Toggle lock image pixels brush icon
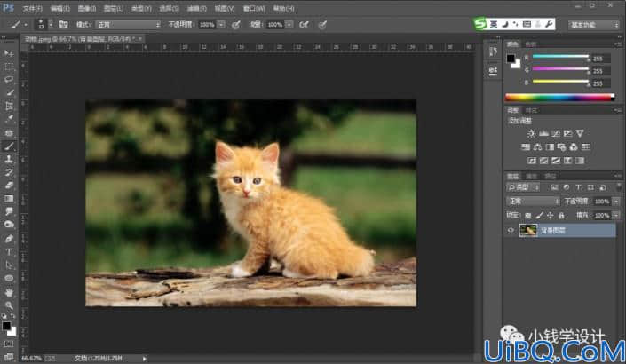The image size is (626, 364). (539, 216)
